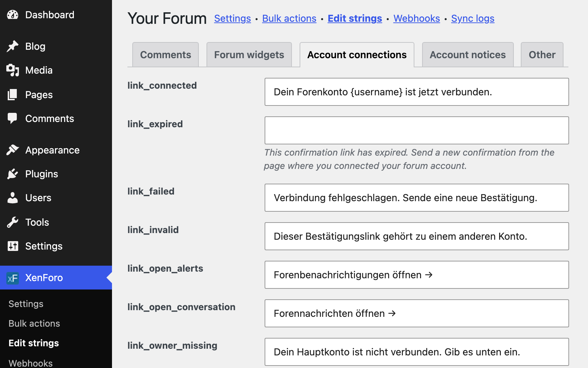Focus the empty link_expired field
588x368 pixels.
pyautogui.click(x=417, y=130)
